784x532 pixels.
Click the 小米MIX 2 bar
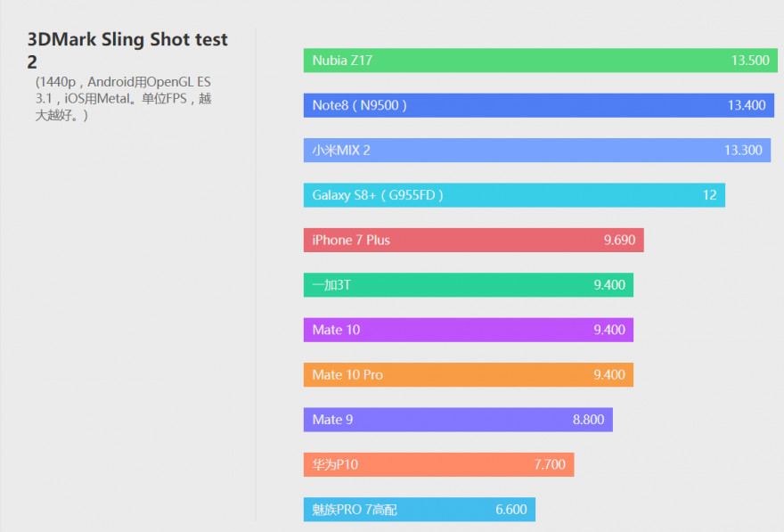(x=535, y=151)
